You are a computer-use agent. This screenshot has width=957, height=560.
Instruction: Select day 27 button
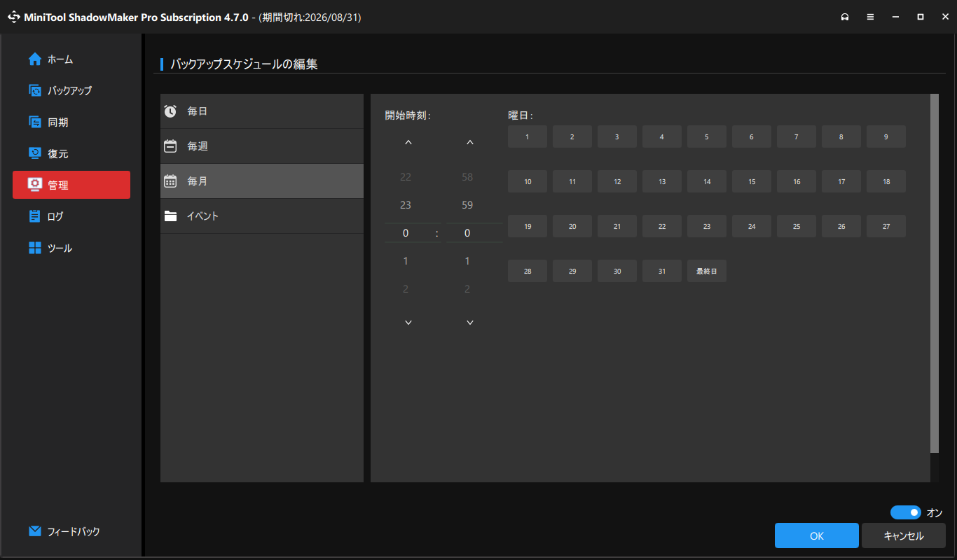point(886,226)
